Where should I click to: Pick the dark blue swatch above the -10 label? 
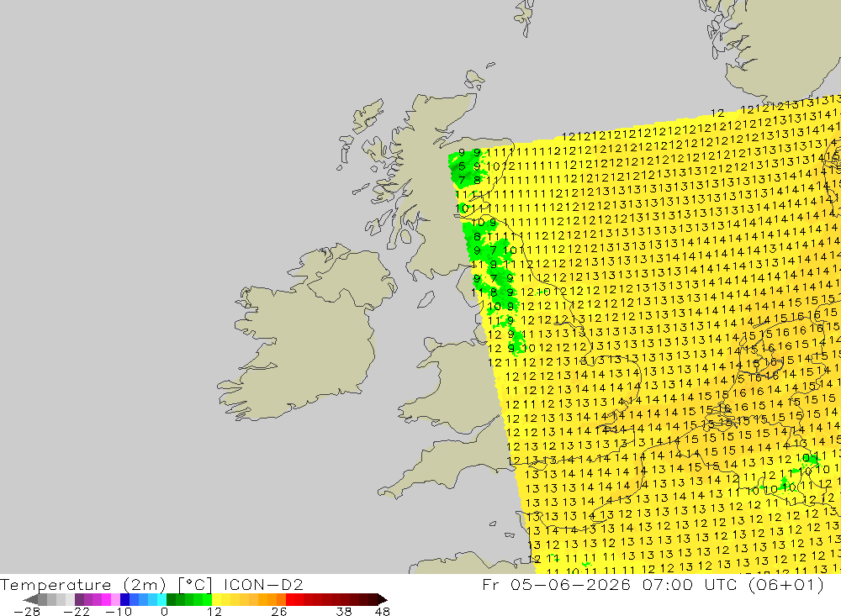pyautogui.click(x=124, y=599)
